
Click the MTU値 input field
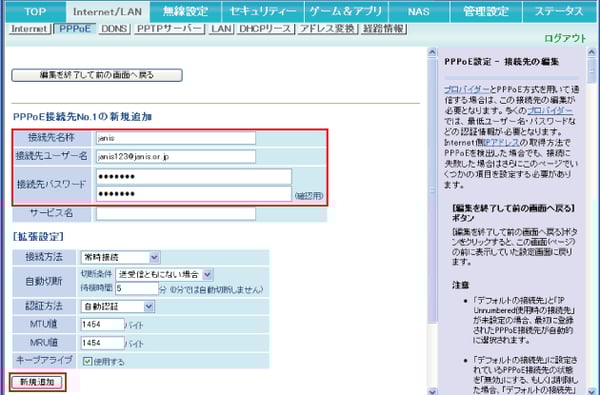pyautogui.click(x=102, y=324)
